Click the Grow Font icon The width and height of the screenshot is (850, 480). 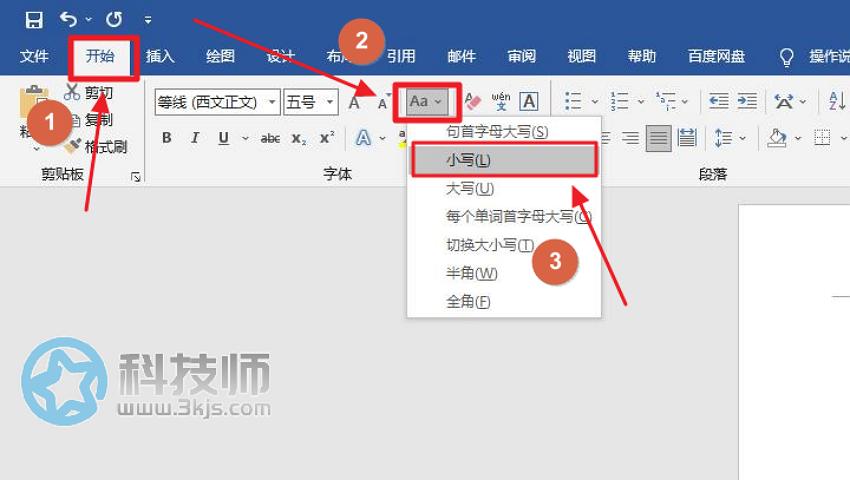pyautogui.click(x=355, y=101)
